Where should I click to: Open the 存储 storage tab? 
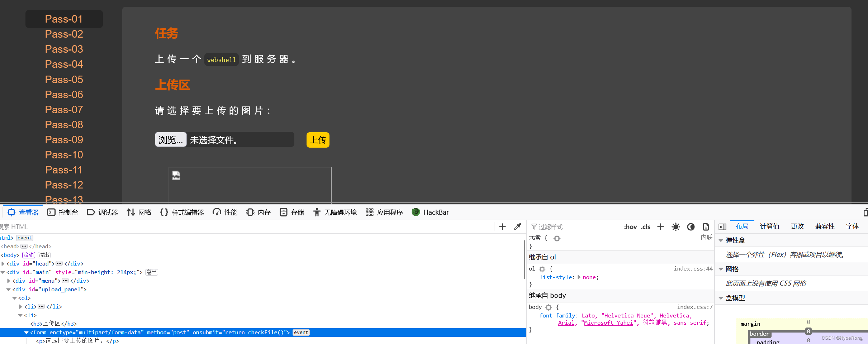coord(292,212)
